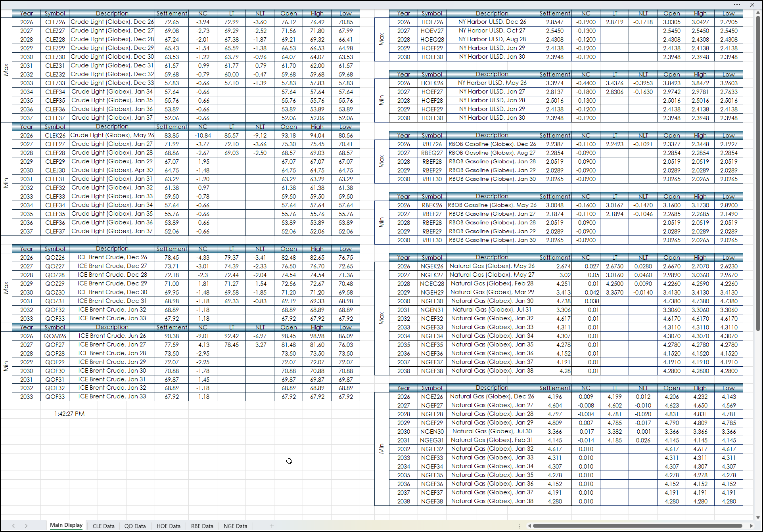Select the 1:42:27 PM timestamp cell
763x532 pixels.
point(69,413)
